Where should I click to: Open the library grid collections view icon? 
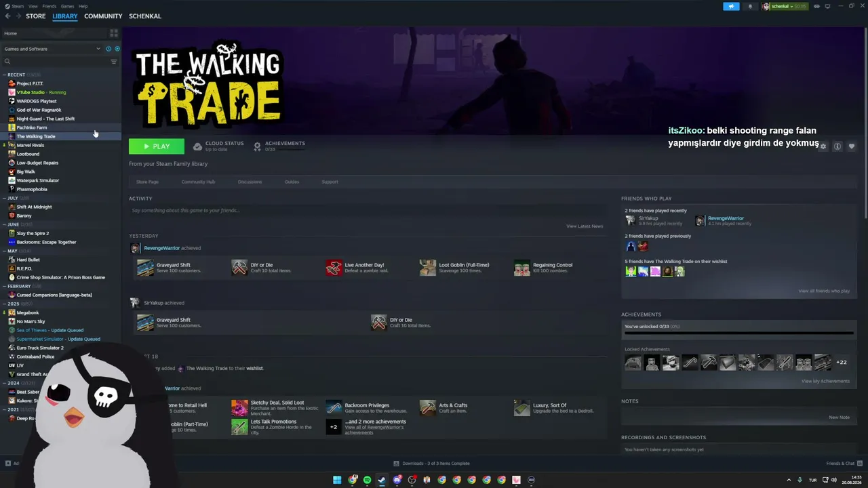pos(114,33)
